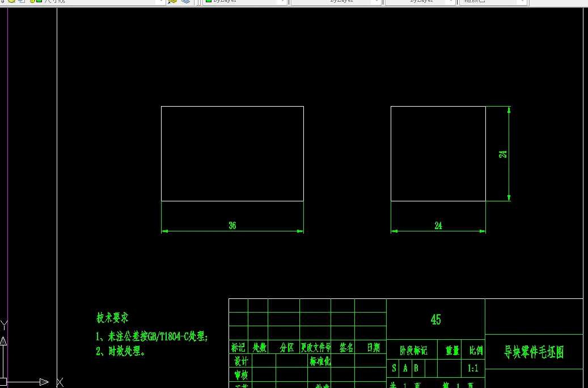The image size is (588, 388).
Task: Click the 审核 label in title block
Action: coord(241,374)
